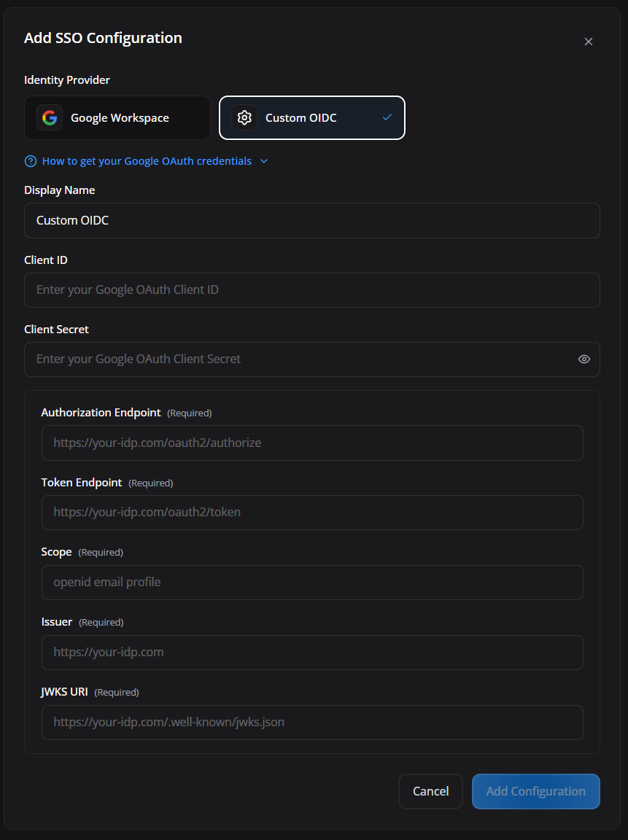Click the Cancel button
Screen dimensions: 628x840
click(431, 791)
